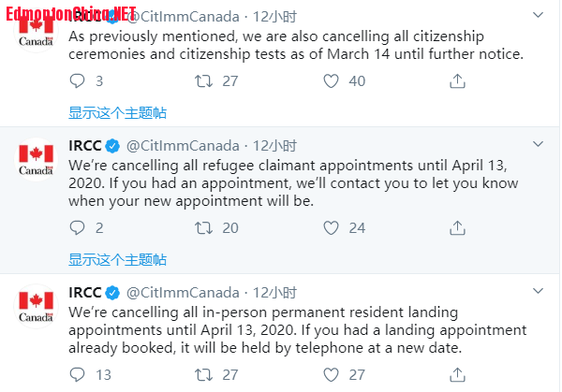Retweet the refugee claimant appointments tweet

tap(203, 227)
